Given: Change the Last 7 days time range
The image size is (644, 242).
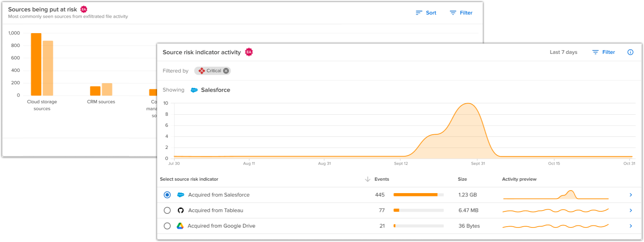Looking at the screenshot, I should pyautogui.click(x=563, y=52).
